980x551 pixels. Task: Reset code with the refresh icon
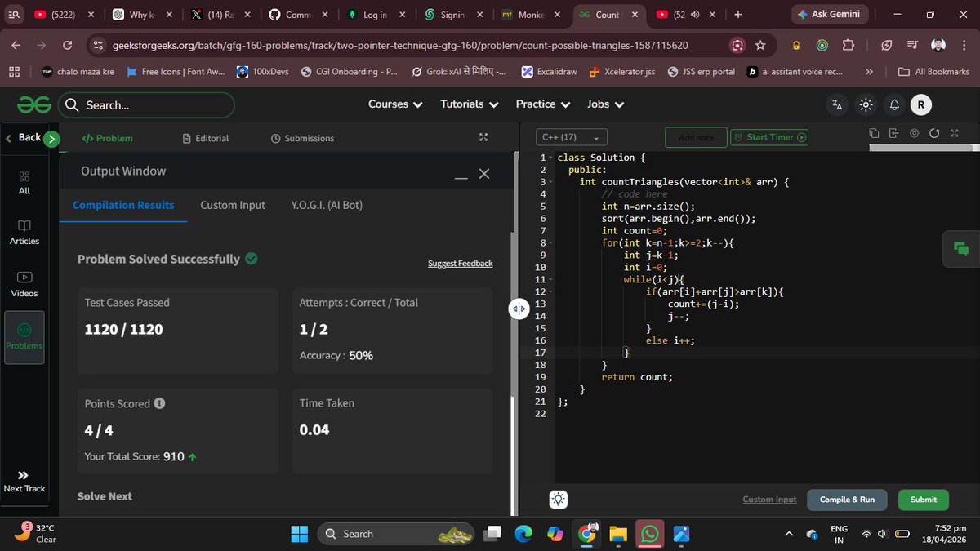click(x=934, y=133)
